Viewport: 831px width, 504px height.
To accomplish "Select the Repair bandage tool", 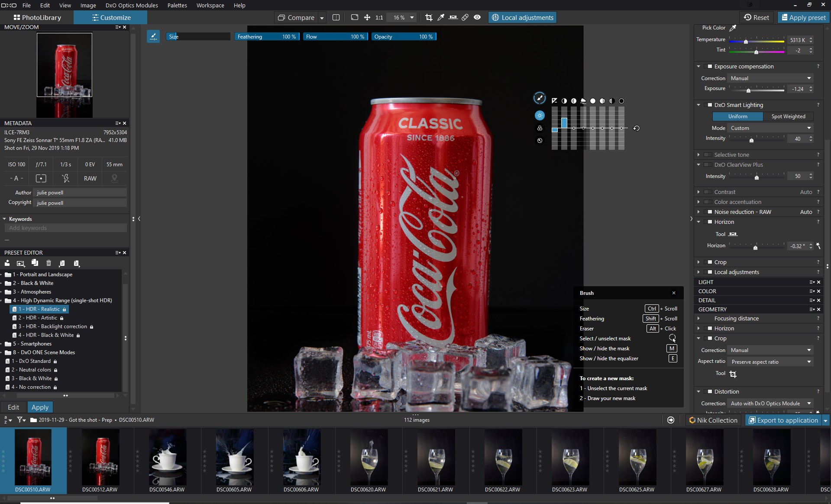I will (465, 17).
